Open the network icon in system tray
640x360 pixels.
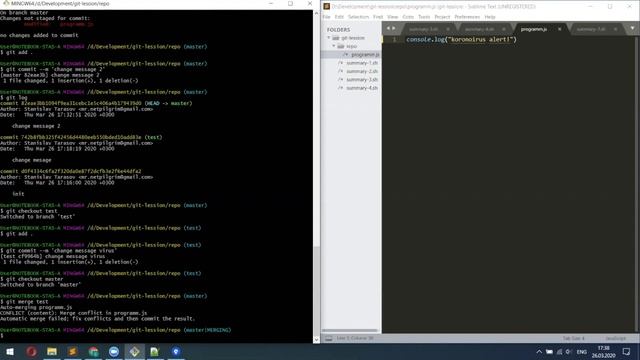(x=560, y=352)
